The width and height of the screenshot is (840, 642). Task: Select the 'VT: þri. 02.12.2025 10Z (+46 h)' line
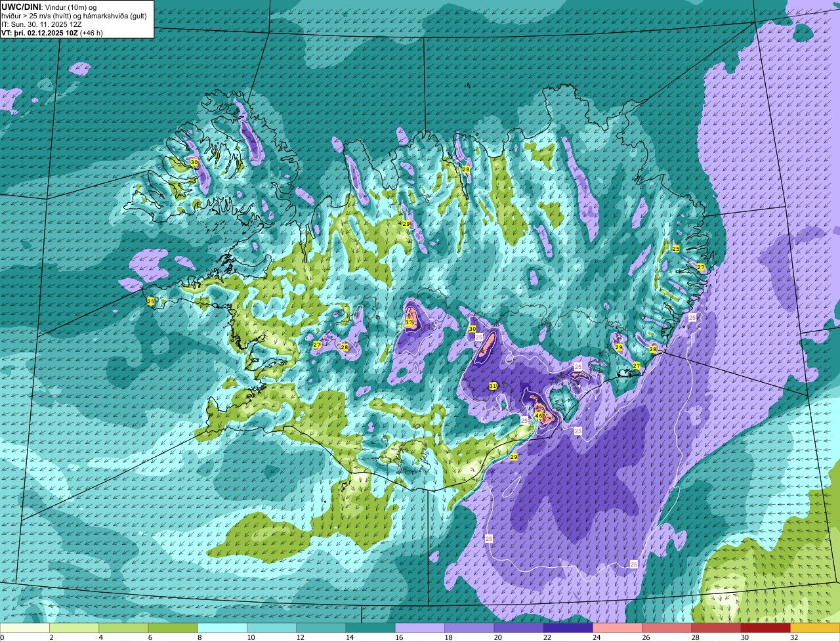tap(52, 33)
